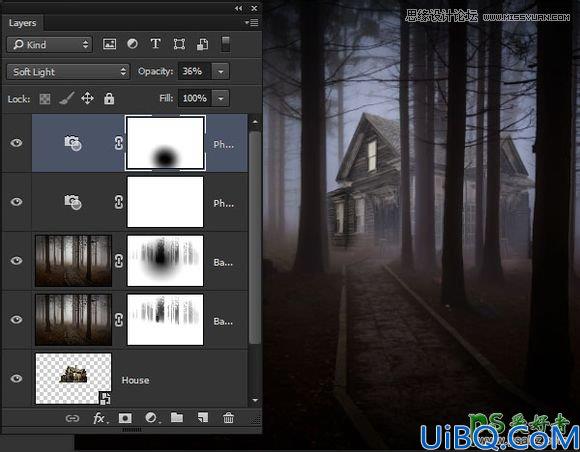580x452 pixels.
Task: Click the layers list scrollbar down arrow
Action: click(255, 400)
